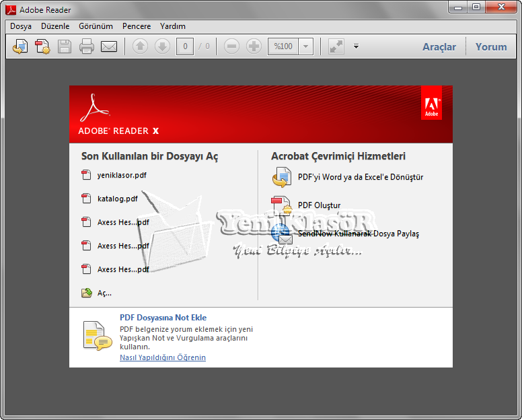Viewport: 522px width, 420px height.
Task: Close the Adobe Reader window
Action: 501,7
